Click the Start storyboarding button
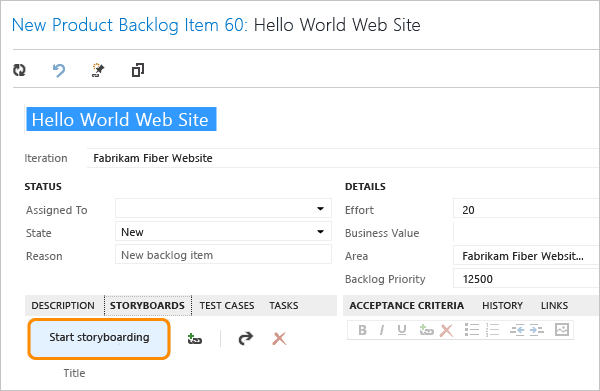This screenshot has height=391, width=600. tap(99, 339)
